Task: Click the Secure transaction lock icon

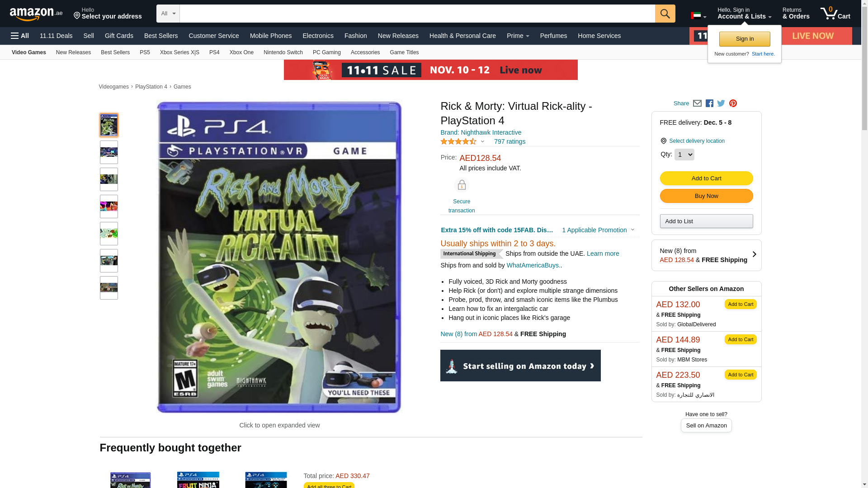Action: coord(462,185)
